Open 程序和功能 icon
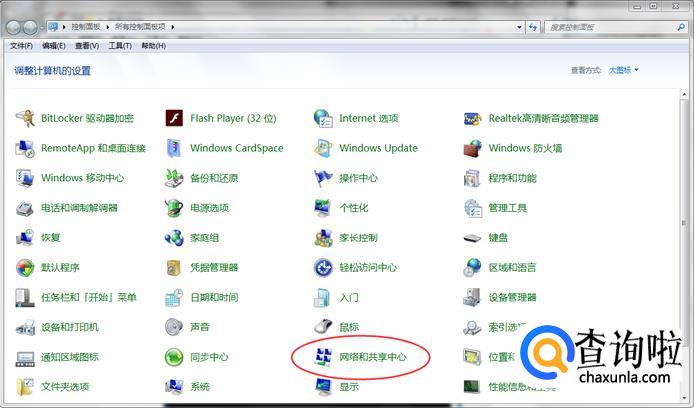694x408 pixels. pos(472,178)
